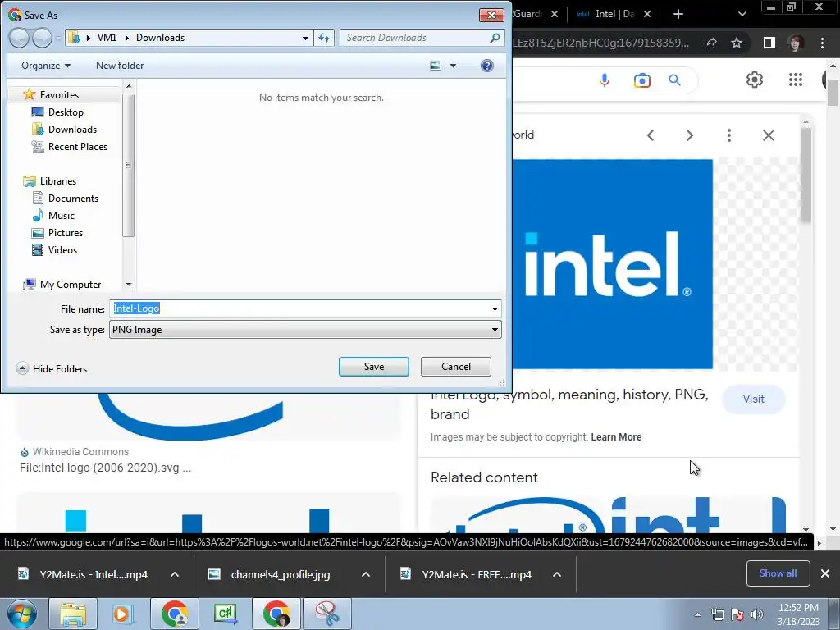
Task: Go back using the dialog back arrow
Action: [x=19, y=38]
